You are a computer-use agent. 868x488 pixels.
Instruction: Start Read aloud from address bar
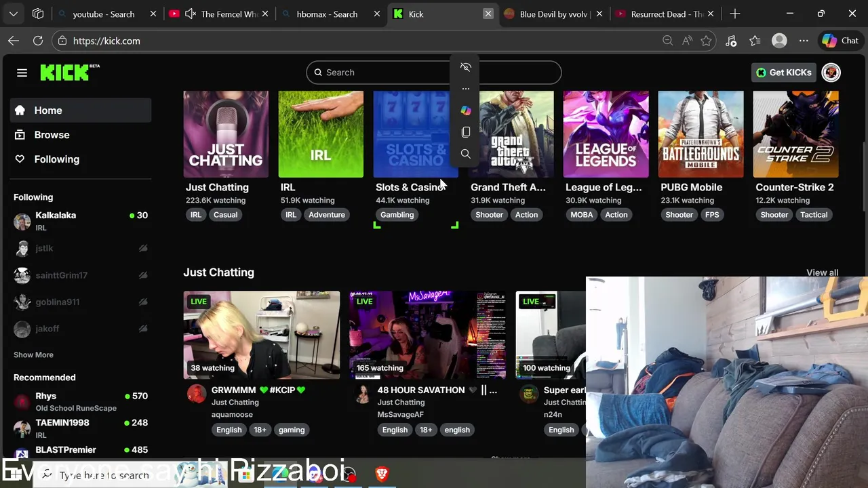tap(687, 41)
